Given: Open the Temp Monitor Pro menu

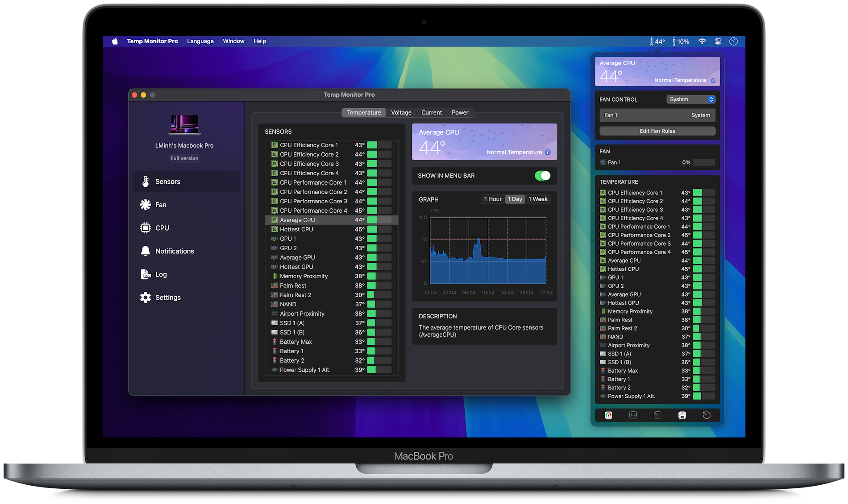Looking at the screenshot, I should pos(152,41).
